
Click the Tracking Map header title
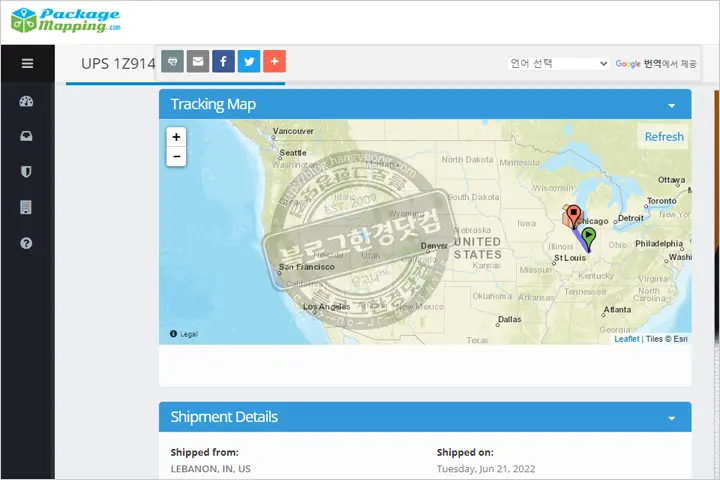tap(213, 104)
